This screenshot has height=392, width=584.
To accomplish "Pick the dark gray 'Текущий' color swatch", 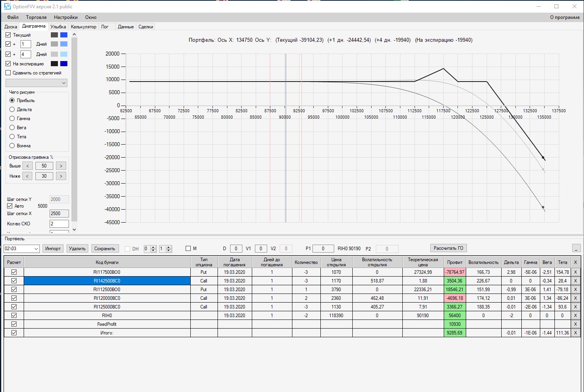I will tap(54, 35).
